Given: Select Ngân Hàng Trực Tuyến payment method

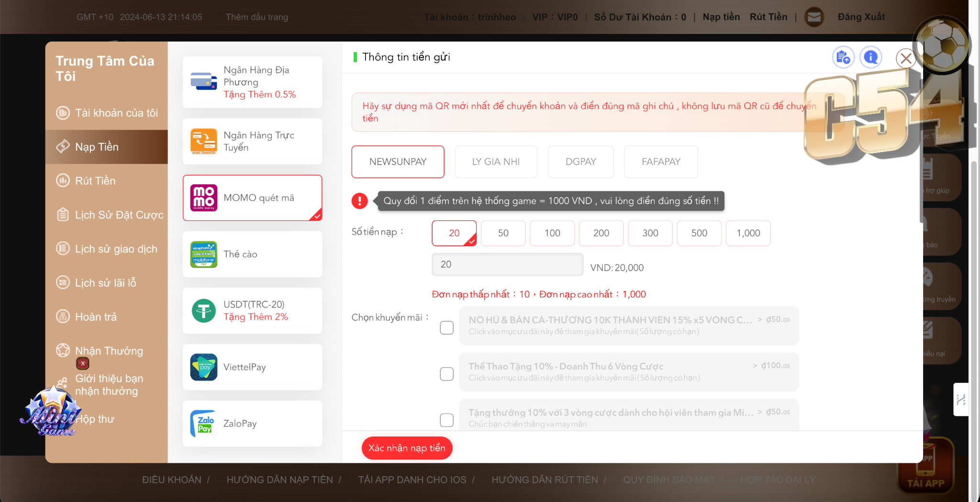Looking at the screenshot, I should pyautogui.click(x=252, y=141).
